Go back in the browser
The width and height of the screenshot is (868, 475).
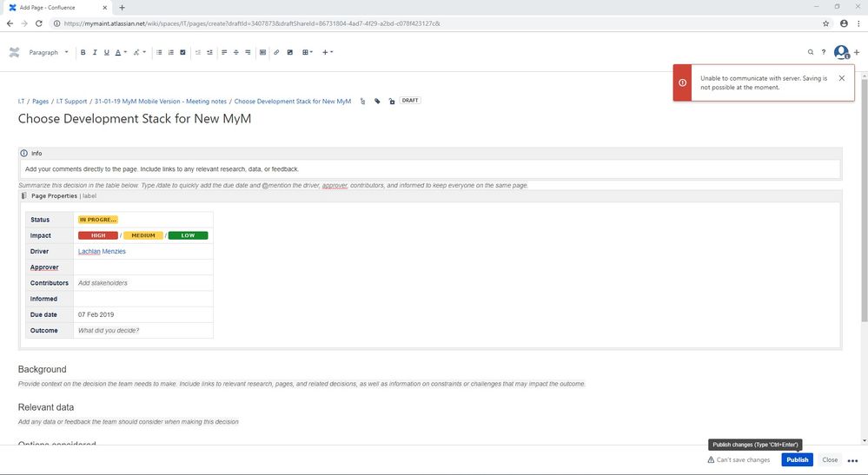coord(10,23)
